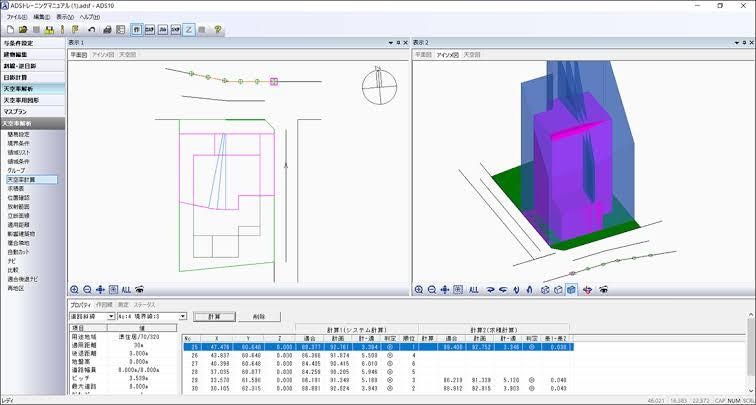
Task: Click the Help question mark icon
Action: [x=218, y=30]
